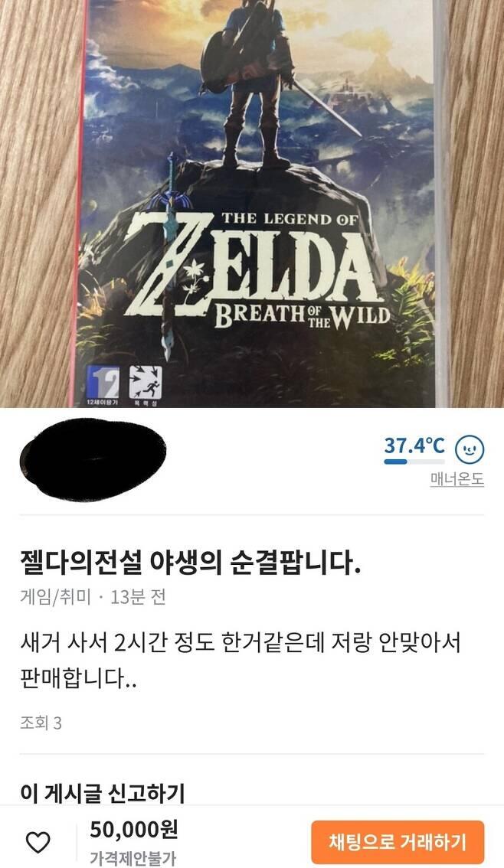Click the smiley face manner temperature icon
The height and width of the screenshot is (868, 504).
[x=469, y=449]
